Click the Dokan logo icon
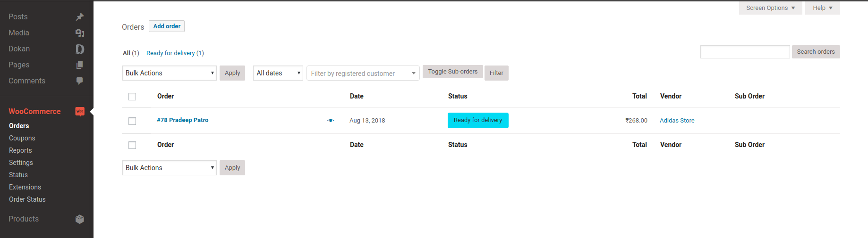This screenshot has width=868, height=238. tap(80, 49)
